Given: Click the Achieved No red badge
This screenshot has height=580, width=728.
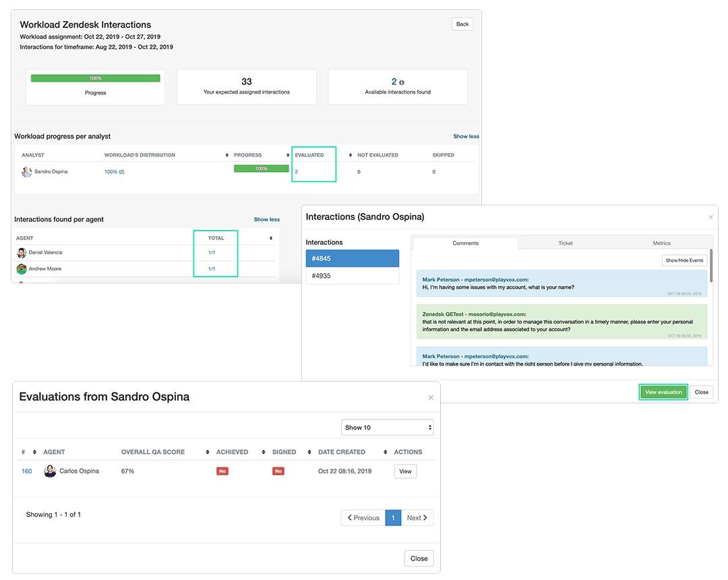Looking at the screenshot, I should click(222, 471).
